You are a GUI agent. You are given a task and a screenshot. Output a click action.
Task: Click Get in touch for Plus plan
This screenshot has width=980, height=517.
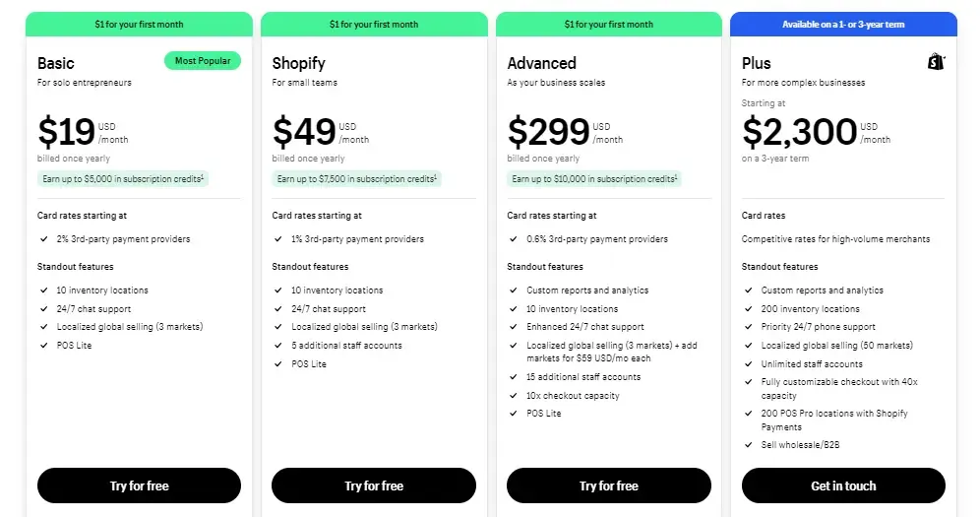pyautogui.click(x=843, y=485)
